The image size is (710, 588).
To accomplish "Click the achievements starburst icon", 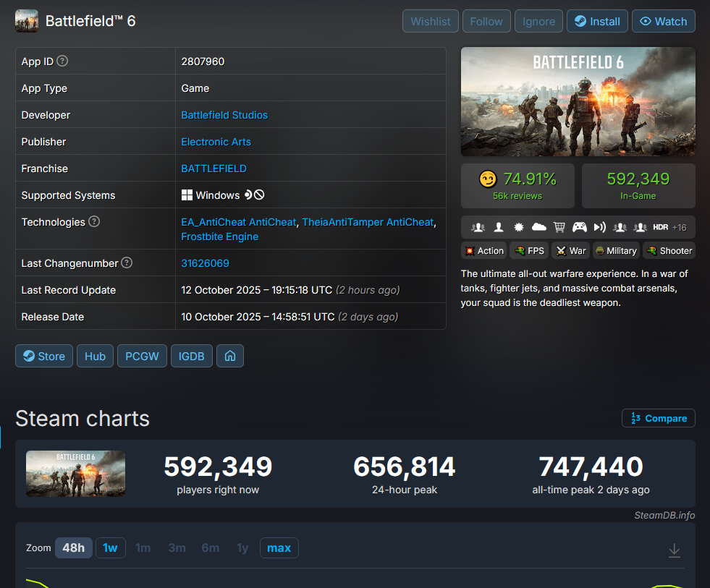I will [519, 227].
